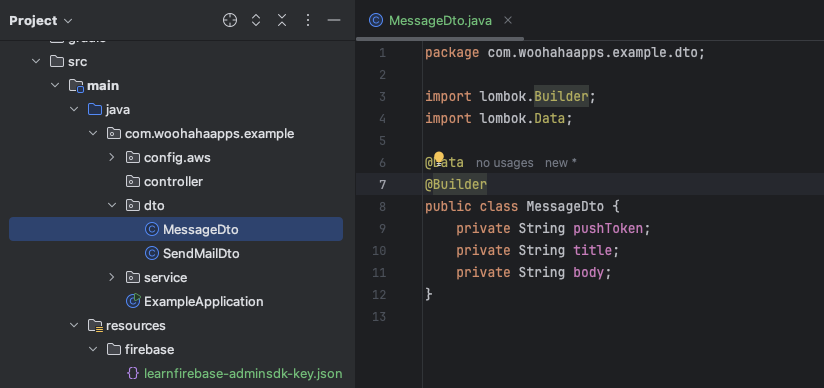The image size is (824, 388).
Task: Collapse the src folder
Action: click(x=36, y=62)
